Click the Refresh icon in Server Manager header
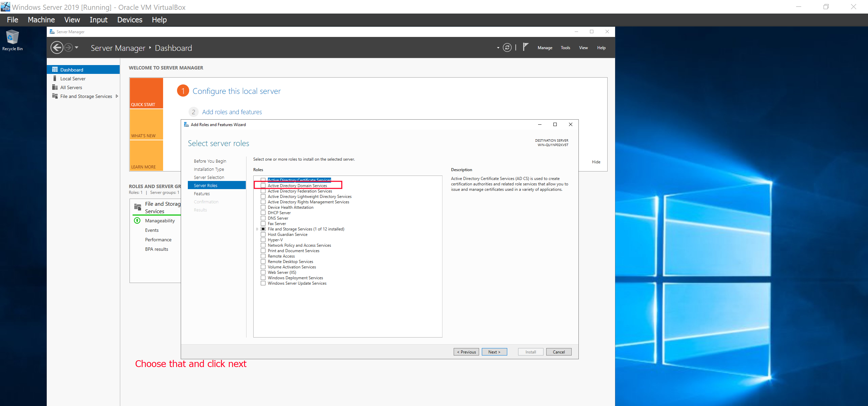Screen dimensions: 868x406 tap(507, 47)
